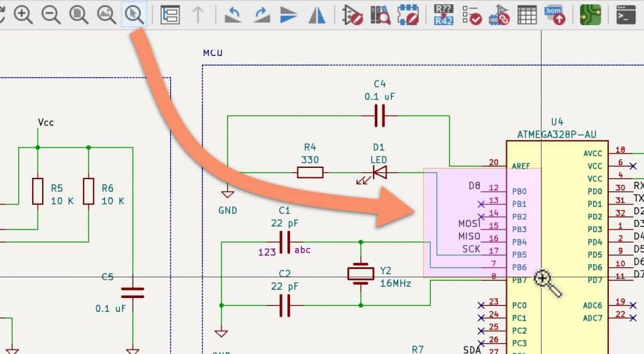Click the 'AREF' pin name
The width and height of the screenshot is (644, 354).
521,166
